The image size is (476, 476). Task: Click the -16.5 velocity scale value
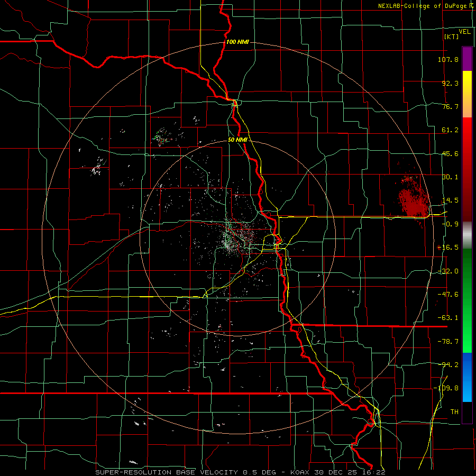tap(448, 248)
